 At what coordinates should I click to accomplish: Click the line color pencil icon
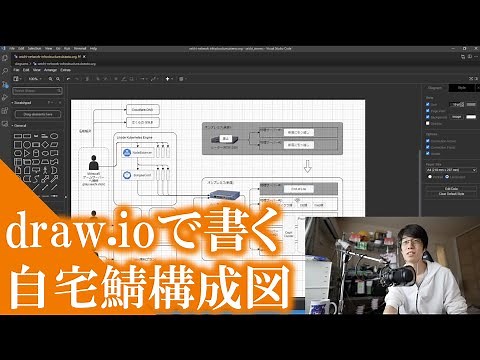(x=124, y=79)
